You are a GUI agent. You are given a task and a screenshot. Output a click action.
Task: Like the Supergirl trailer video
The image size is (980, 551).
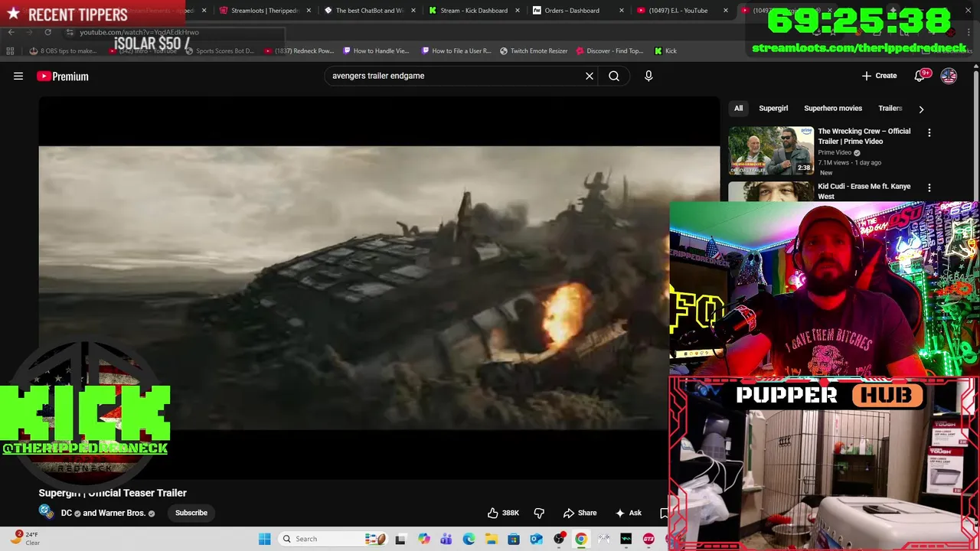(504, 513)
